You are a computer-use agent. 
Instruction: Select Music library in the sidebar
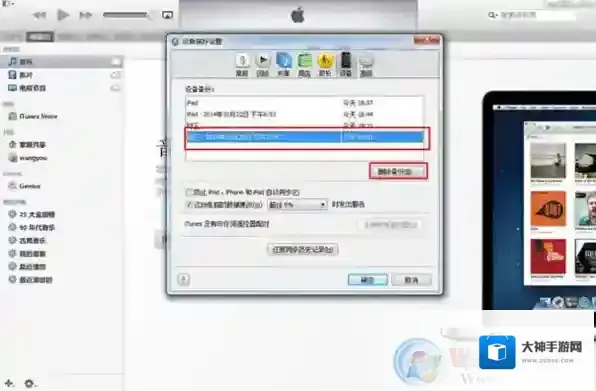pyautogui.click(x=61, y=62)
